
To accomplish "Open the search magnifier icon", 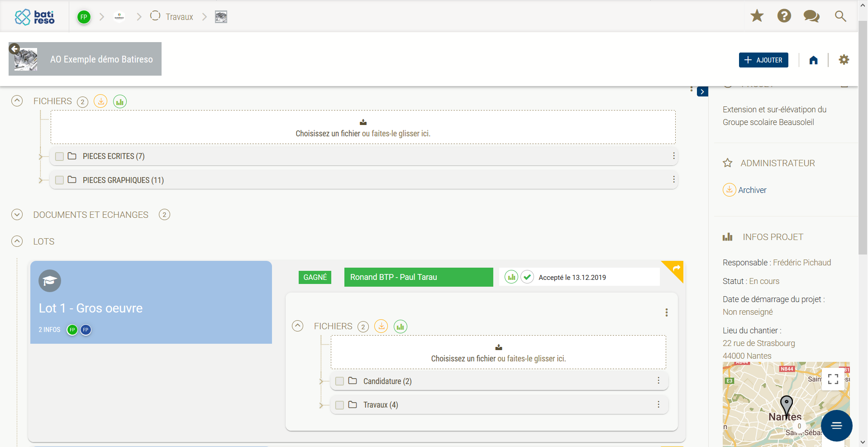I will pos(840,16).
